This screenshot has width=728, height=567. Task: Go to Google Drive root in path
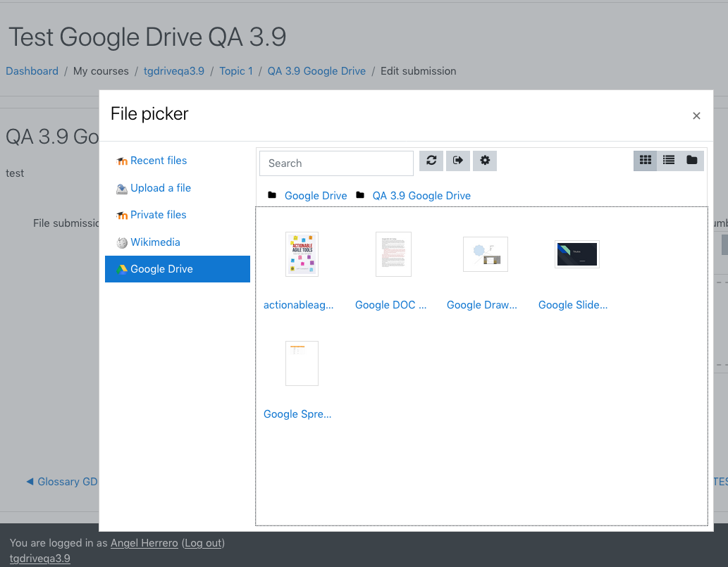[x=316, y=196]
